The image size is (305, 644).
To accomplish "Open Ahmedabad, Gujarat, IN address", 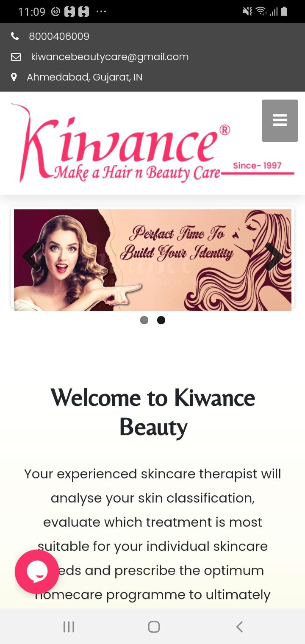I will click(85, 77).
